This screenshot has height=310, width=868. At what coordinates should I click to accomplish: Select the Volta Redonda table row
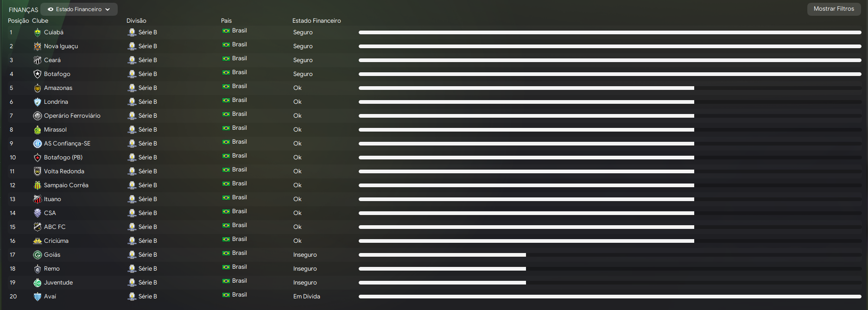185,171
